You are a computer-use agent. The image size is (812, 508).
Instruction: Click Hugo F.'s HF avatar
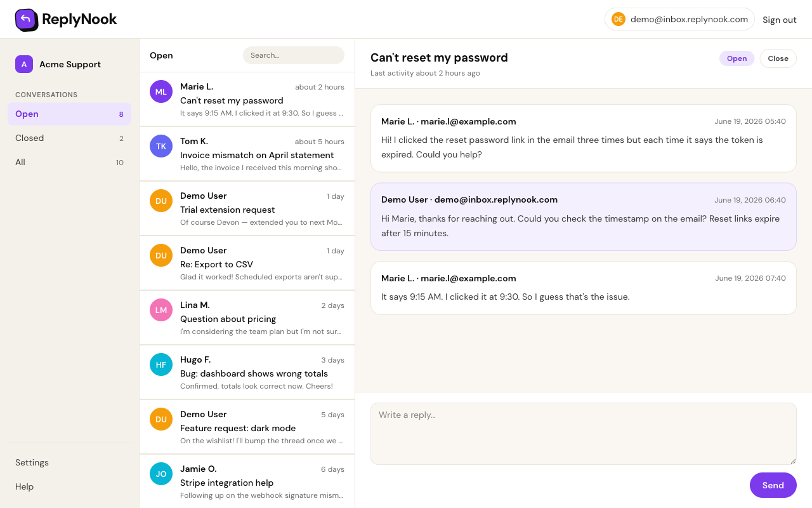161,364
